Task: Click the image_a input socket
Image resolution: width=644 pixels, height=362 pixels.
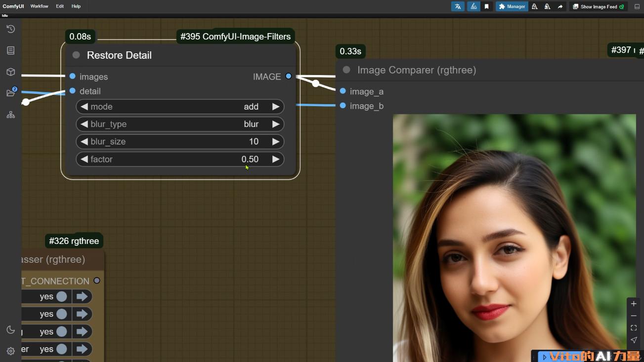Action: point(343,91)
